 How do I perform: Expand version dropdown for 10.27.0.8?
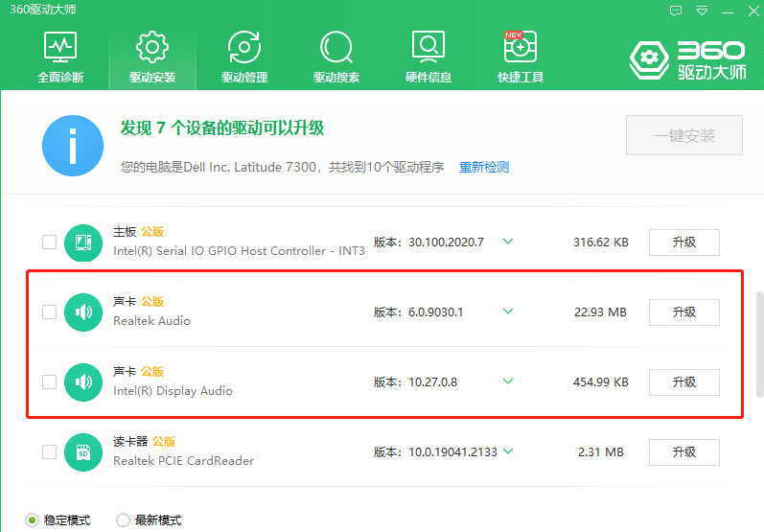tap(508, 382)
